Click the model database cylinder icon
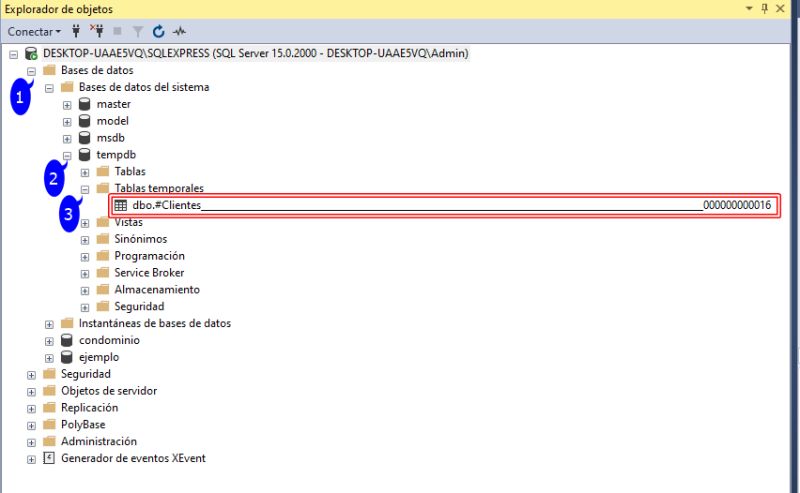 85,121
